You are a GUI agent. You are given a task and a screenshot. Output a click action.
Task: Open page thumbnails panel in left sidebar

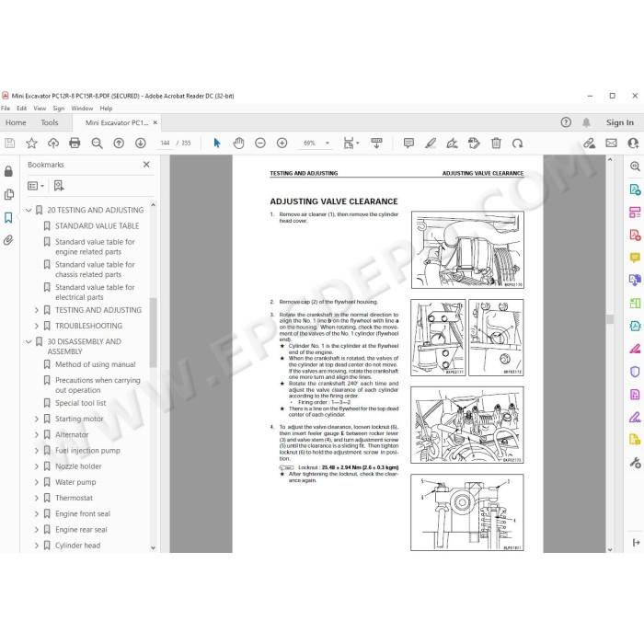click(8, 194)
